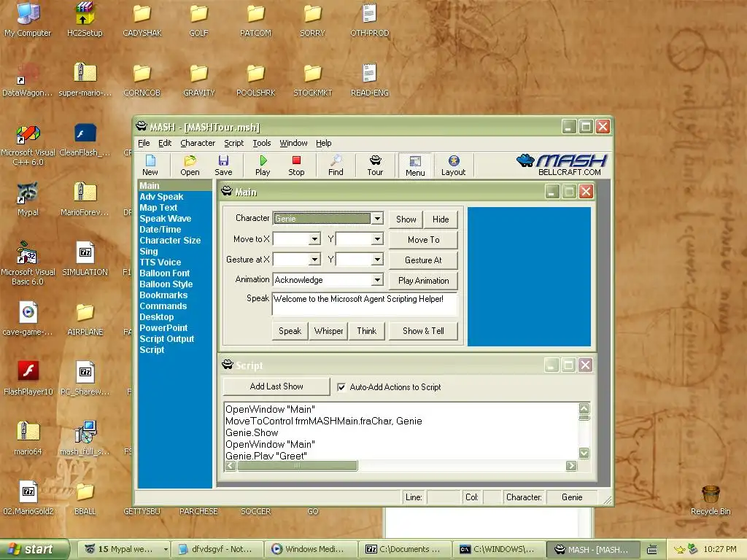
Task: Click the New toolbar icon in MASH
Action: (150, 166)
